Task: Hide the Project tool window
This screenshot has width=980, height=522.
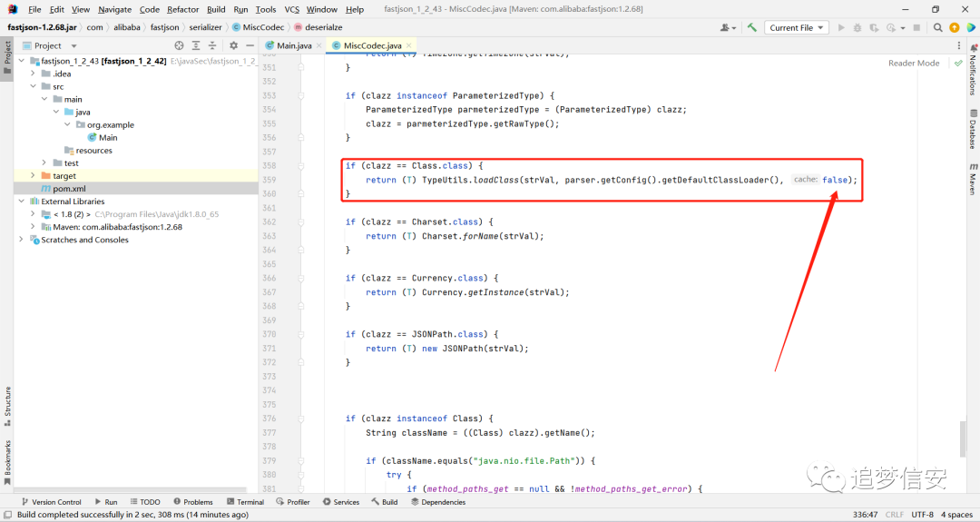Action: point(250,45)
